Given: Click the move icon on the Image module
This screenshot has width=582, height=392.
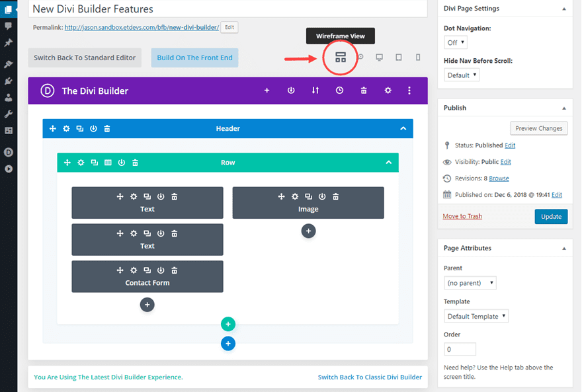Looking at the screenshot, I should click(281, 196).
